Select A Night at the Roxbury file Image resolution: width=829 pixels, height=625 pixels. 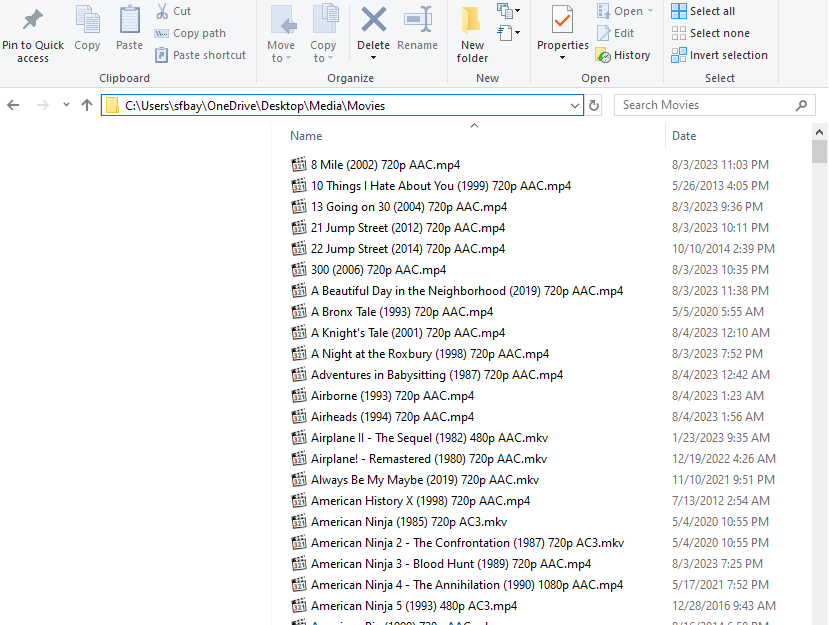(x=430, y=354)
